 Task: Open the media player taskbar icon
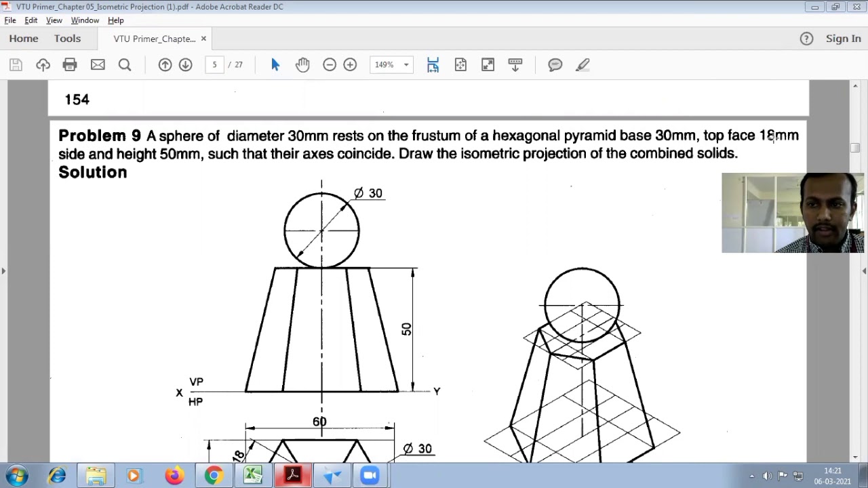[x=134, y=476]
